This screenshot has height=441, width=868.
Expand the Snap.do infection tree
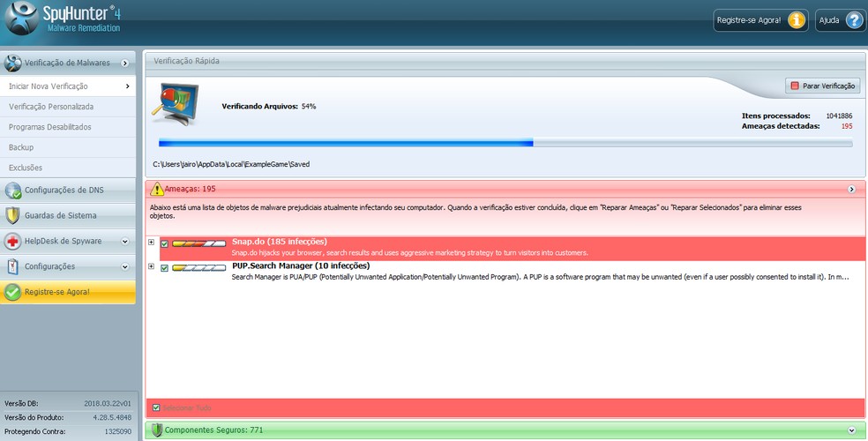pos(151,242)
